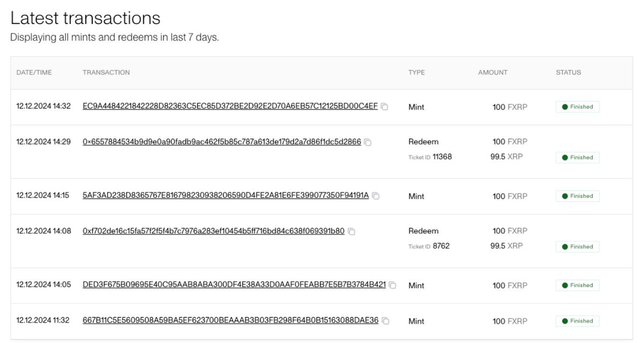Select the date 12.12.2024 14:05
This screenshot has width=644, height=343.
point(43,285)
